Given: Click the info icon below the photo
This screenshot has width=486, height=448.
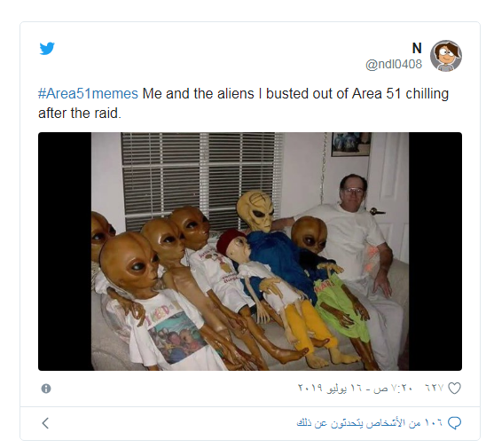Looking at the screenshot, I should [46, 389].
